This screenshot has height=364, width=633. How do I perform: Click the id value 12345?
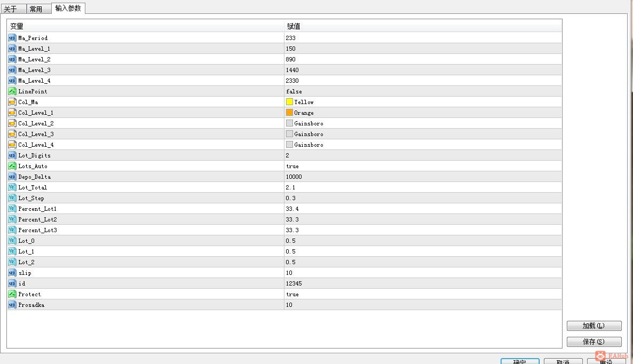point(294,284)
